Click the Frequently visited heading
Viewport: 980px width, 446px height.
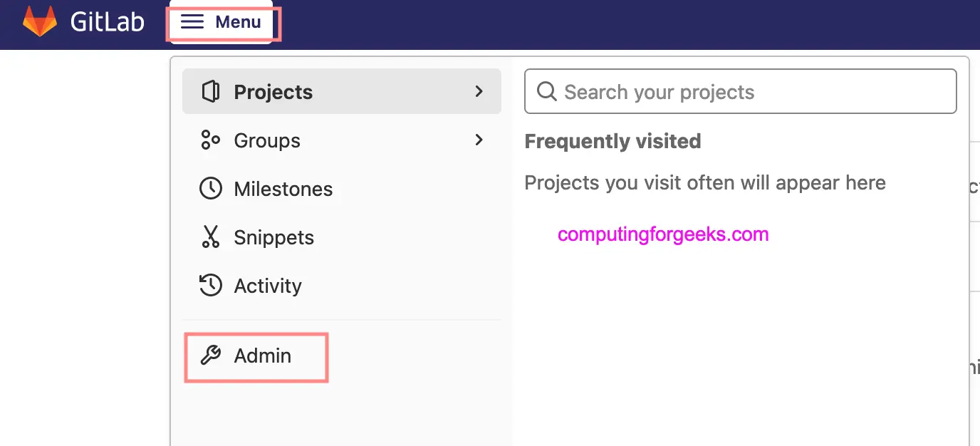(612, 140)
